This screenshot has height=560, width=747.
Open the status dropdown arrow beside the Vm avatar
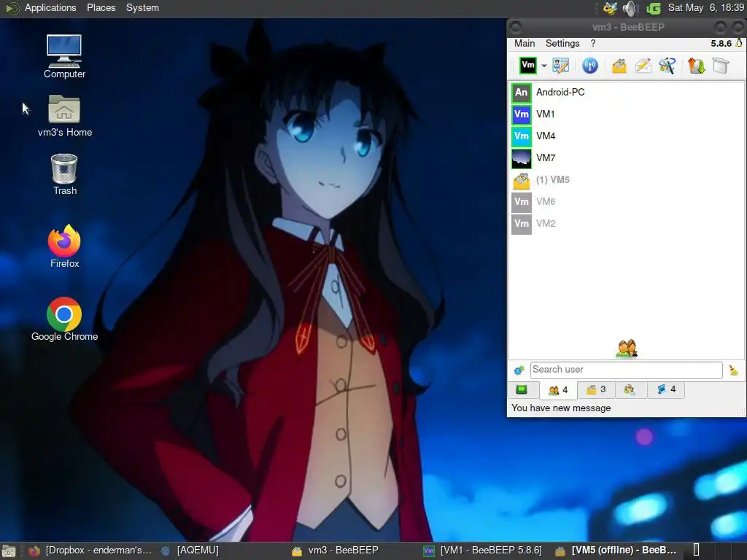[543, 66]
